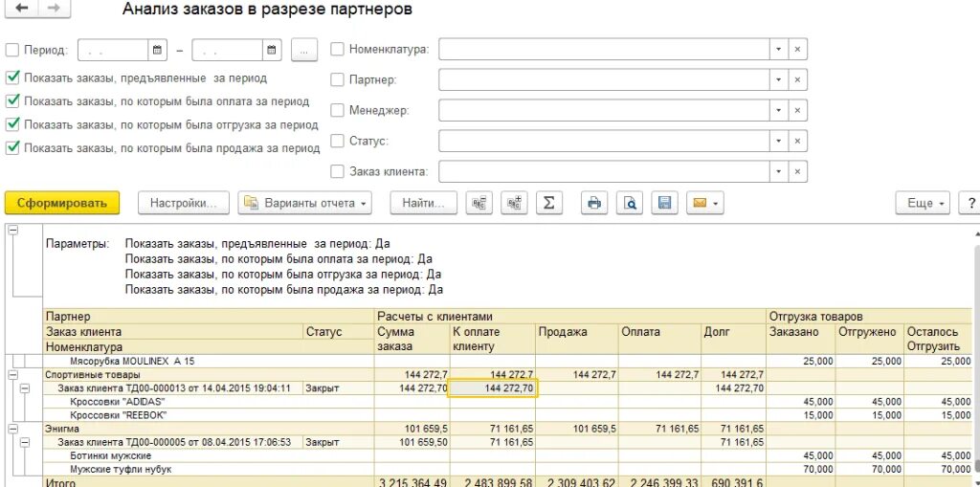The height and width of the screenshot is (487, 980).
Task: Calculate sum with the sigma icon
Action: [548, 203]
